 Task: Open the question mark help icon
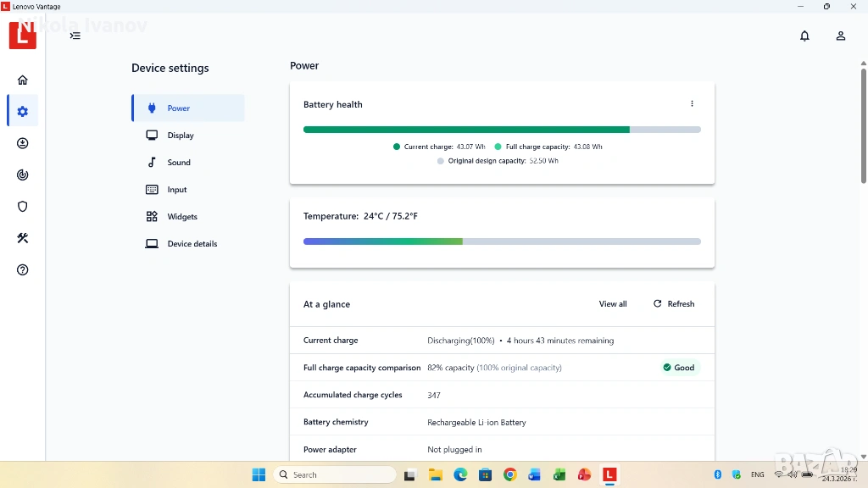23,270
